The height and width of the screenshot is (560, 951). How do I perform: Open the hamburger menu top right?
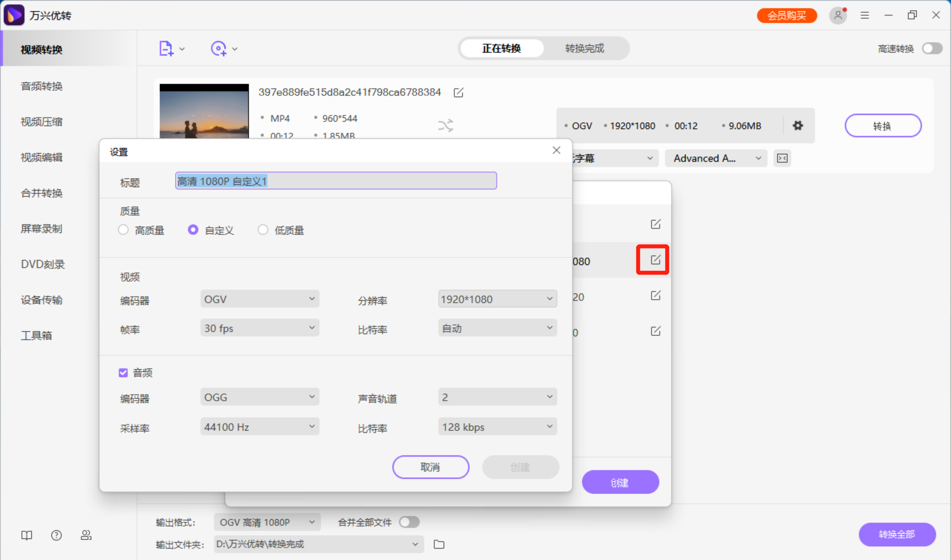[x=864, y=15]
